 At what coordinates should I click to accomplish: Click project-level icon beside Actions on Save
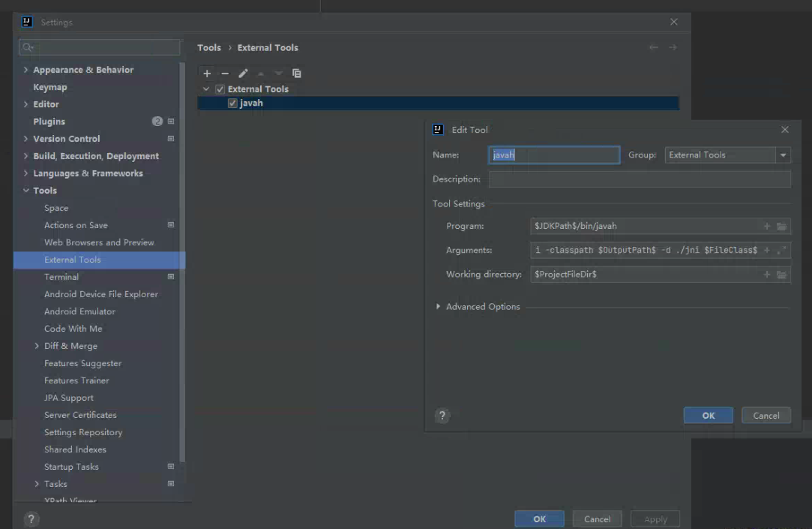tap(171, 225)
